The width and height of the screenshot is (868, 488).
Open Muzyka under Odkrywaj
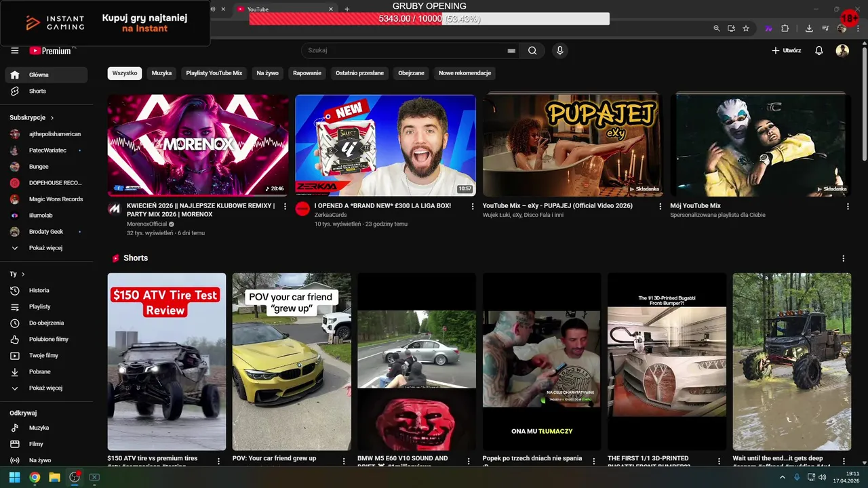coord(46,428)
